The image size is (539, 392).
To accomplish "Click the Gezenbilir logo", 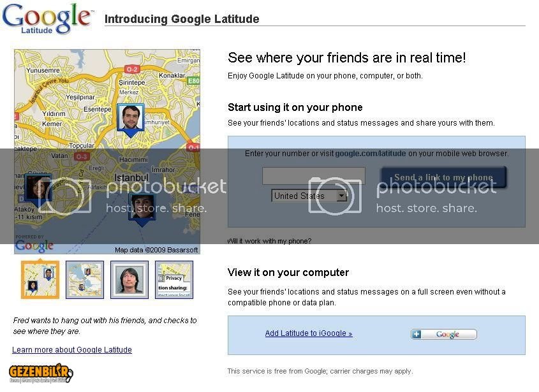I will (40, 374).
